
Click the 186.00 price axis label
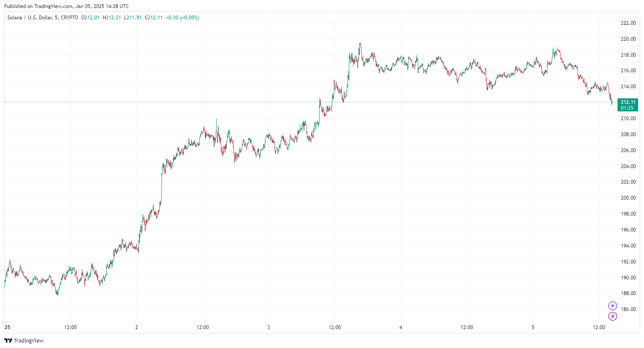point(628,309)
